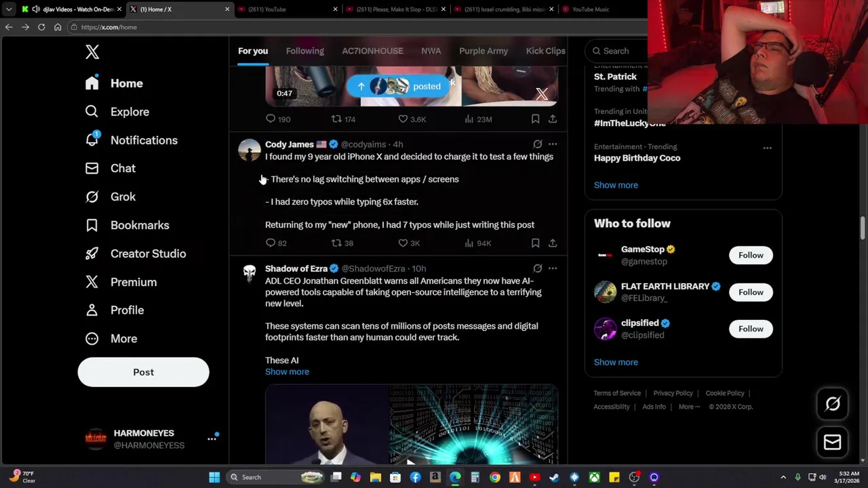
Task: View 94K views on Cody James's post
Action: click(x=478, y=243)
